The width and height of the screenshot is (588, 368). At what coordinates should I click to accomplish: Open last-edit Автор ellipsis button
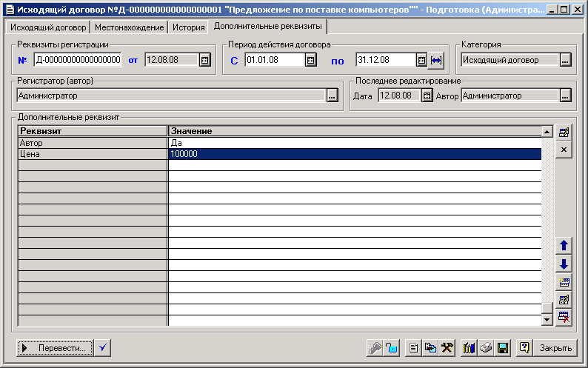pos(566,96)
